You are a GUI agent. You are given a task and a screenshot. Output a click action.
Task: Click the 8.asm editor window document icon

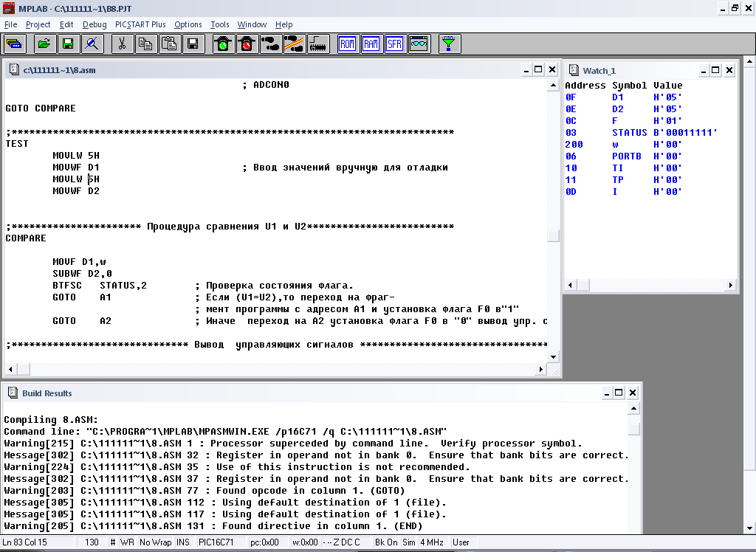click(14, 69)
